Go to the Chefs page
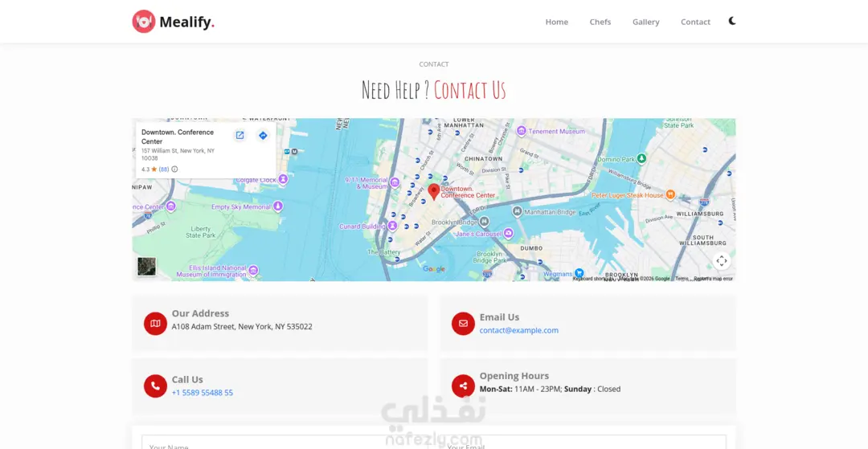Viewport: 868px width, 449px height. tap(600, 22)
